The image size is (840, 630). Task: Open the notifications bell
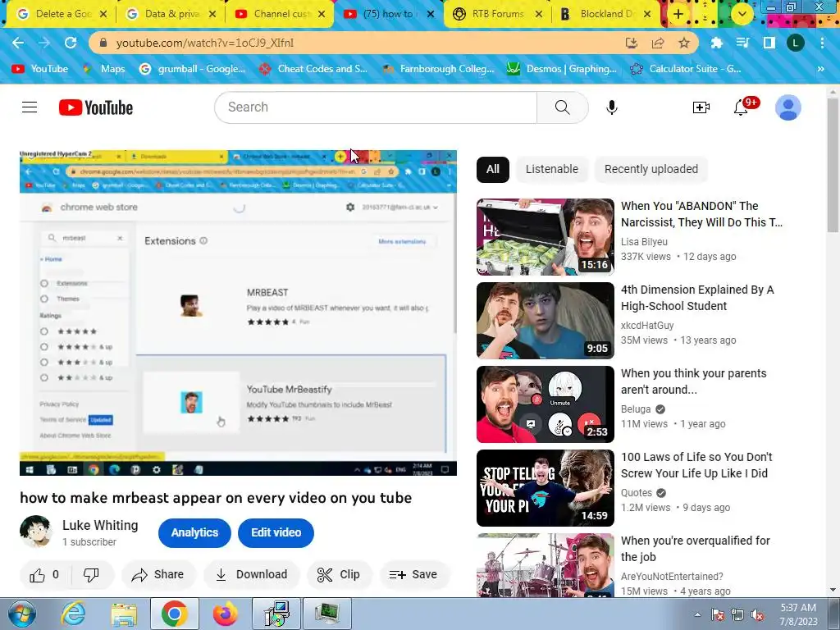[742, 107]
